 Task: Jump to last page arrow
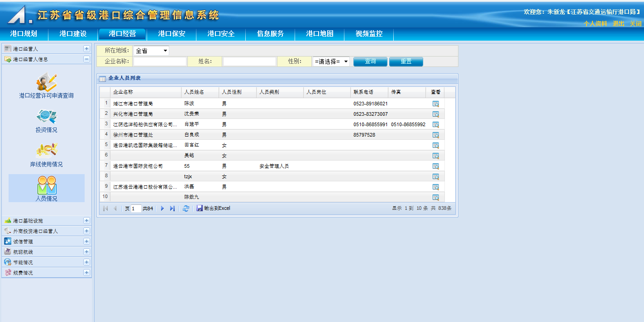pyautogui.click(x=172, y=208)
